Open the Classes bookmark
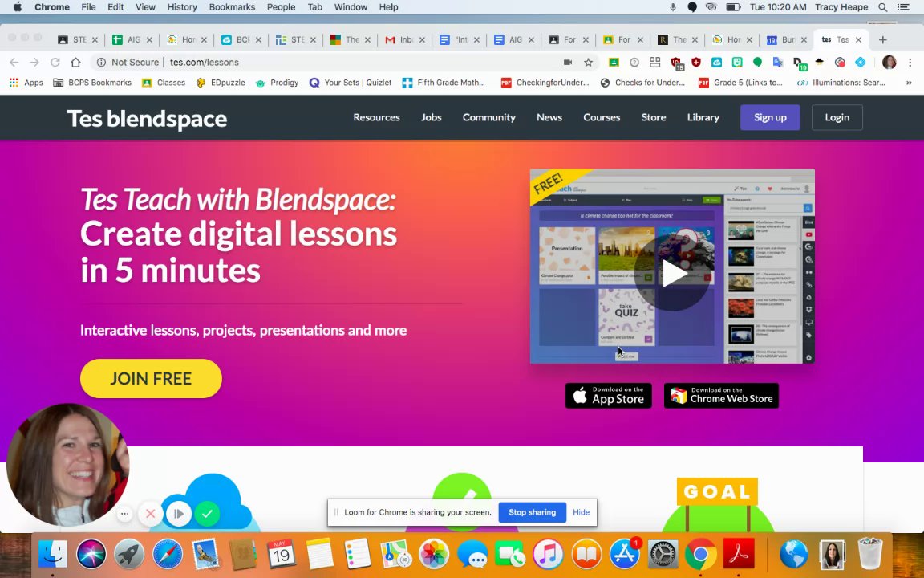Image resolution: width=924 pixels, height=578 pixels. click(164, 83)
